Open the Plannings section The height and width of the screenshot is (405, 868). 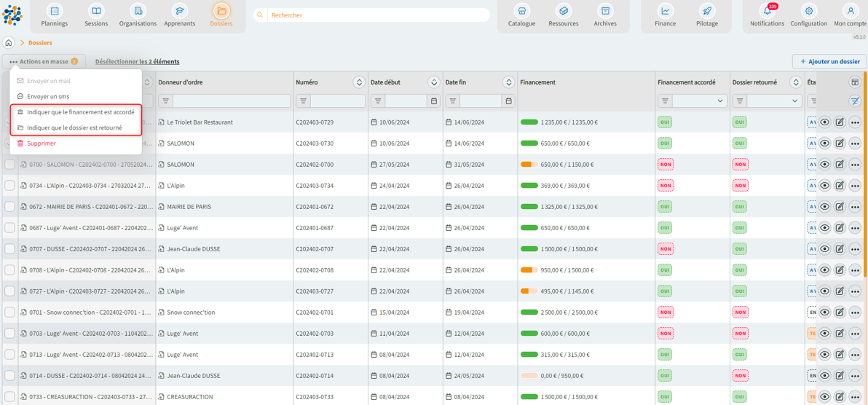(x=54, y=16)
